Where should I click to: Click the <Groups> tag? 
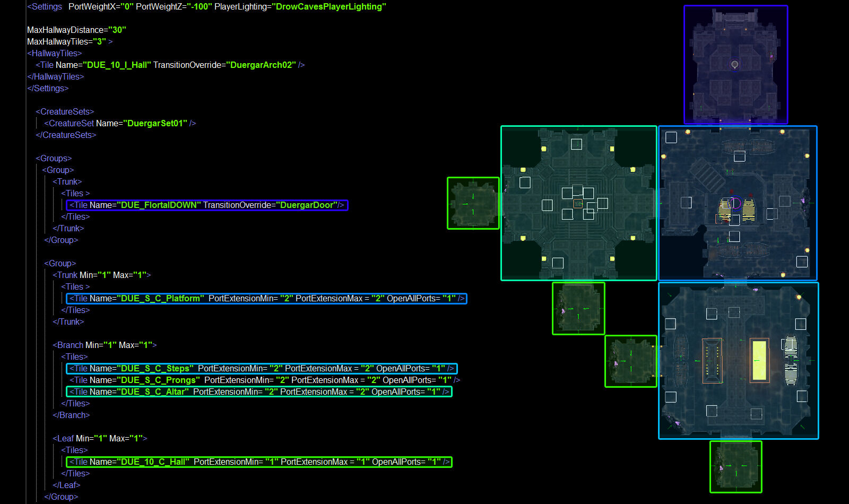click(54, 158)
